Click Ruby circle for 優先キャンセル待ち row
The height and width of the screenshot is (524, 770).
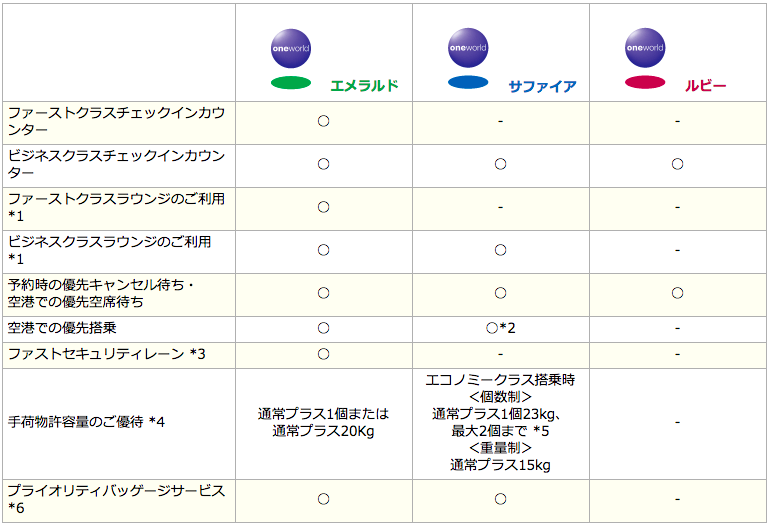click(x=677, y=293)
